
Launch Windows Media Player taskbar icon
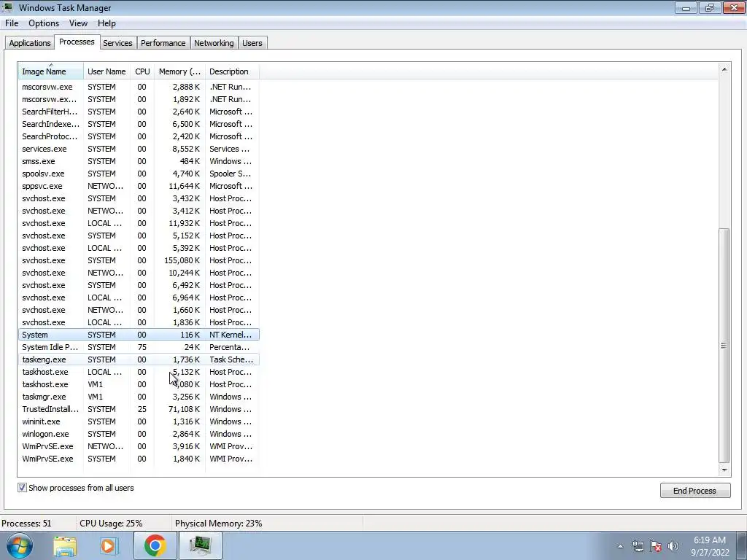pyautogui.click(x=108, y=546)
